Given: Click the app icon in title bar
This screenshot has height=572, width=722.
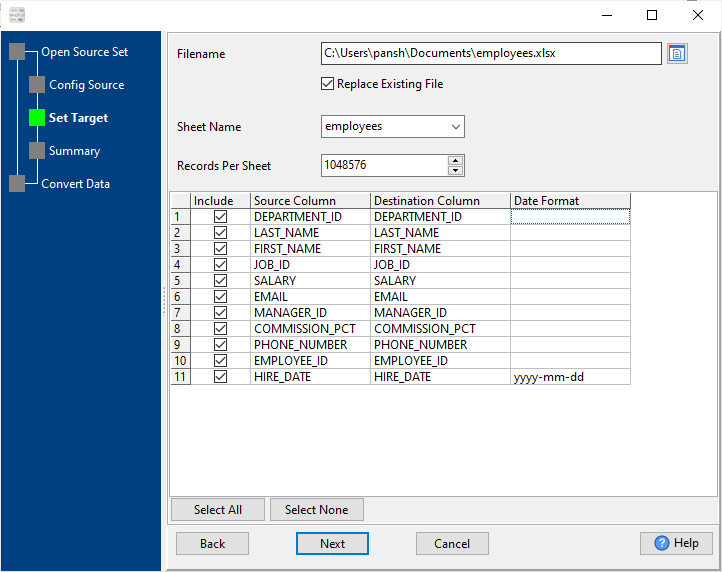Looking at the screenshot, I should (16, 15).
